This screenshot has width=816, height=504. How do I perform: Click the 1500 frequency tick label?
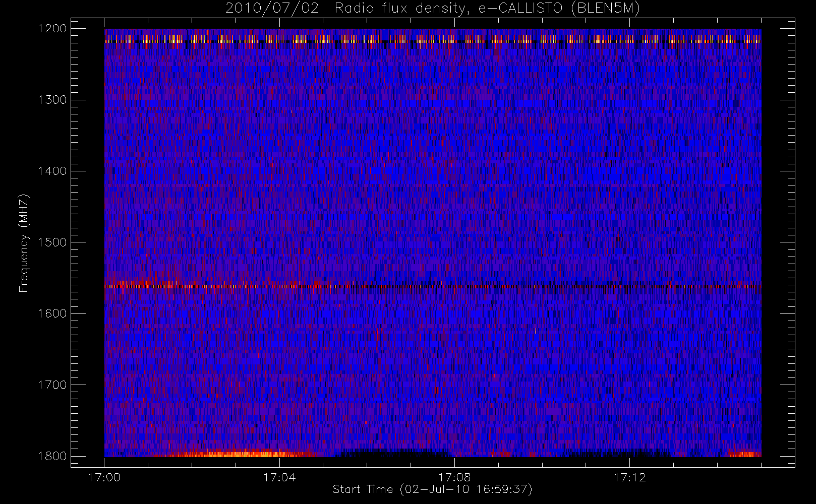click(52, 242)
